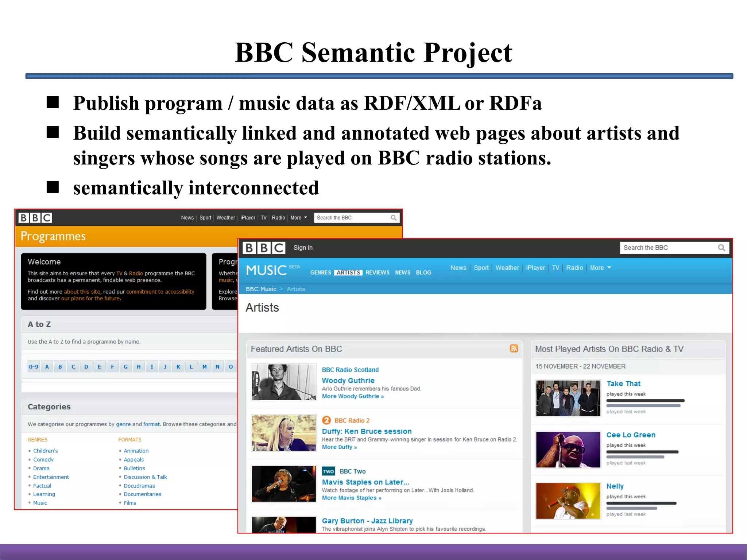Click BBC Radio Scotland link
The image size is (747, 560).
click(350, 370)
